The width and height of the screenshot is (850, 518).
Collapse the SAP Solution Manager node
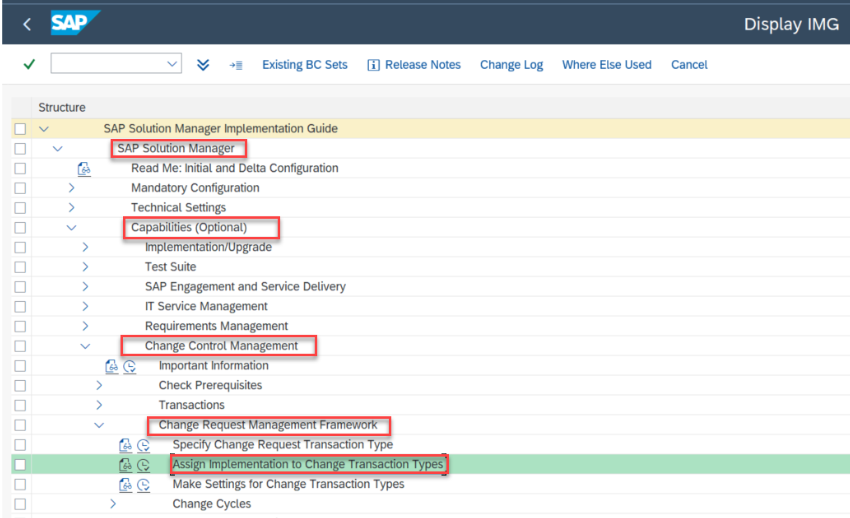click(x=57, y=148)
